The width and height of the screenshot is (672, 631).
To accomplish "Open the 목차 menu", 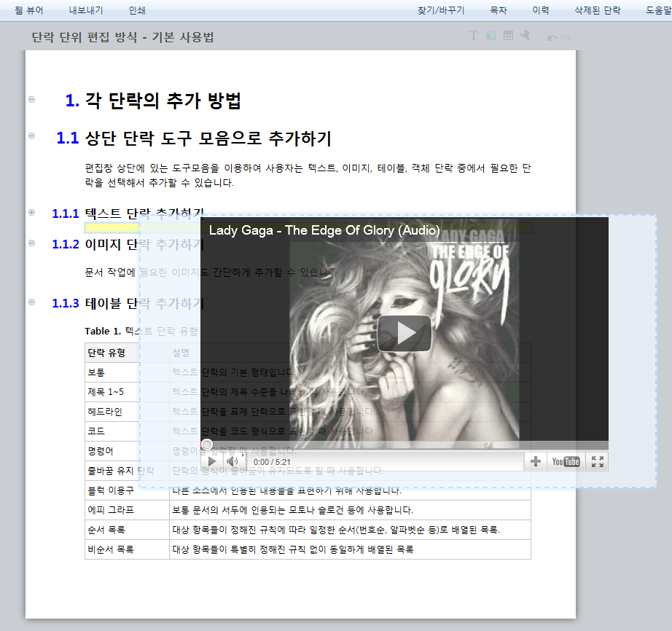I will point(499,10).
